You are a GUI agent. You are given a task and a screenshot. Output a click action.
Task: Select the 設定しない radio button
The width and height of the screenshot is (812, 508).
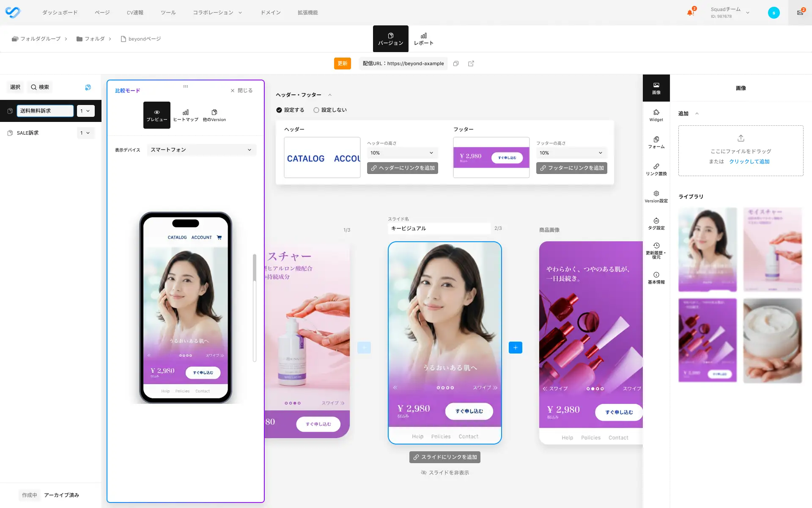click(316, 110)
